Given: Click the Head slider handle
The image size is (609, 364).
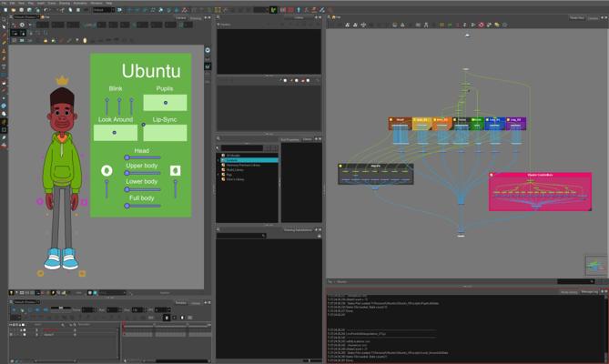Looking at the screenshot, I should tap(127, 157).
